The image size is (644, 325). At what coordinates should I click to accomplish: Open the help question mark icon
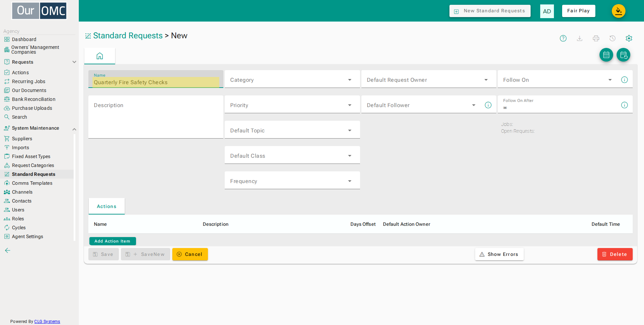[x=563, y=38]
